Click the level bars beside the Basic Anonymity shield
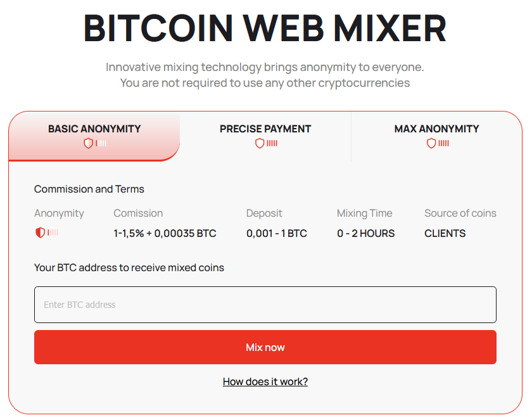Screen dimensions: 532x420 coord(101,143)
